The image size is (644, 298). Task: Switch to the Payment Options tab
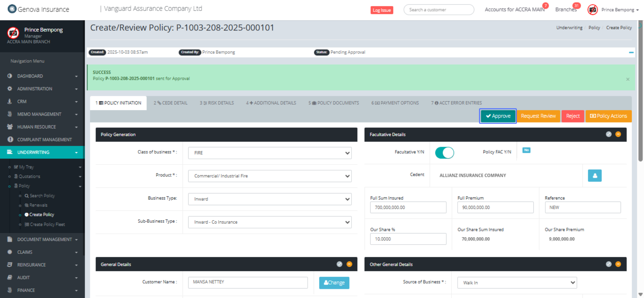(x=395, y=103)
